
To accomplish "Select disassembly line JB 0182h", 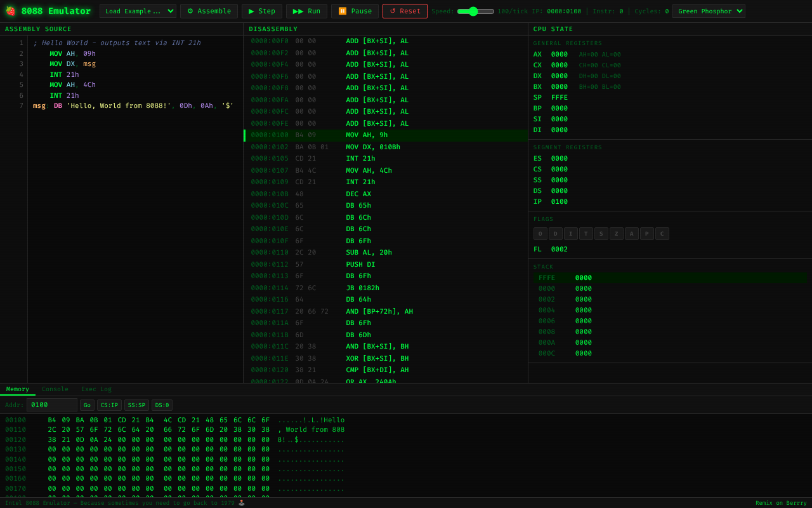I will coord(386,288).
